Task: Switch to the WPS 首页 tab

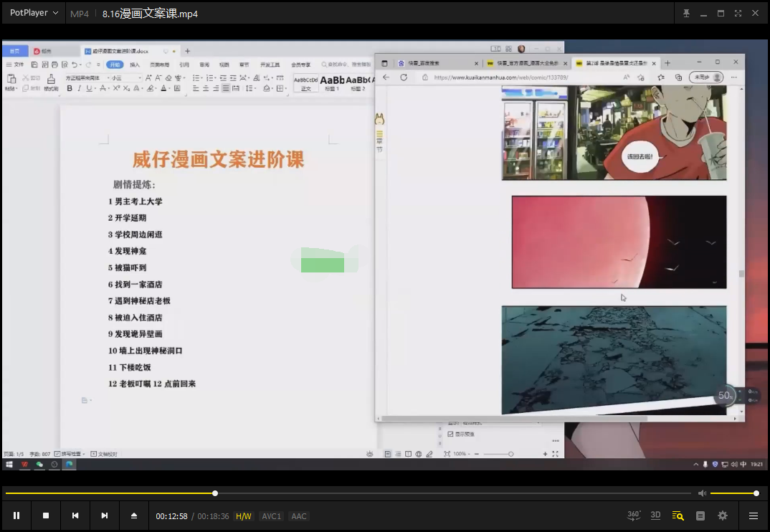Action: click(15, 51)
